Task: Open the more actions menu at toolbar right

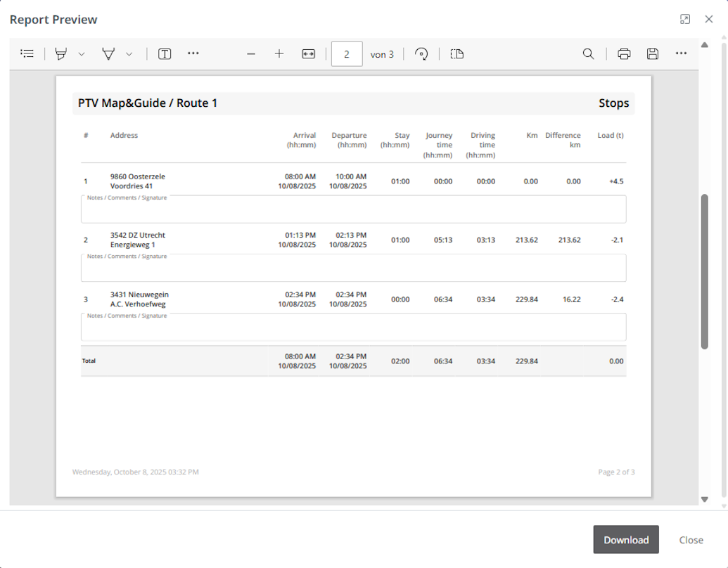Action: 681,53
